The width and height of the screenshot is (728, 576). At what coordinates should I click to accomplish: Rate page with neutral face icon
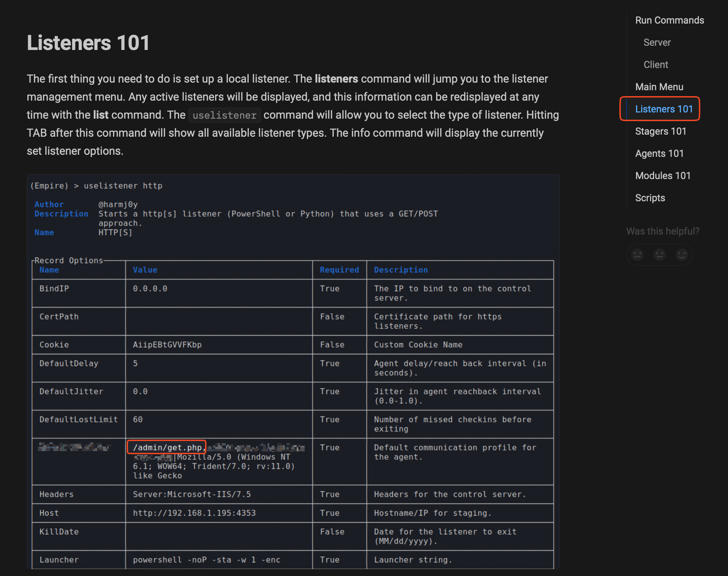pyautogui.click(x=660, y=255)
